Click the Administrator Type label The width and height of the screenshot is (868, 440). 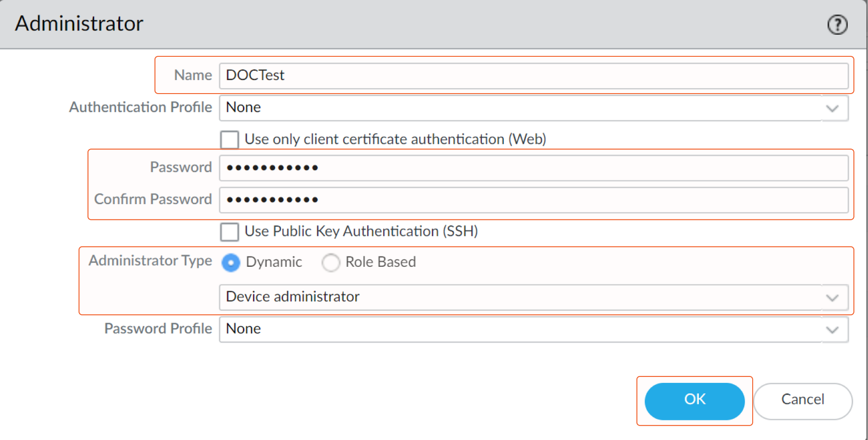coord(150,261)
